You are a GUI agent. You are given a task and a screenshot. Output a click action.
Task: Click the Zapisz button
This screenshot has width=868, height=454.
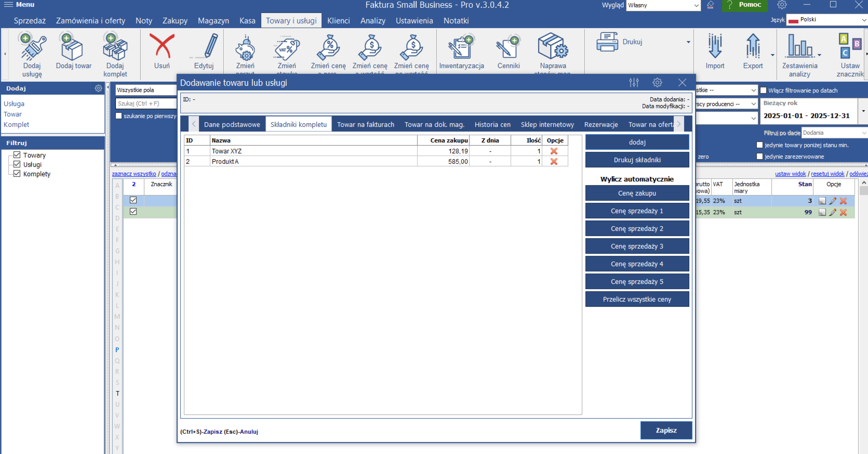666,430
